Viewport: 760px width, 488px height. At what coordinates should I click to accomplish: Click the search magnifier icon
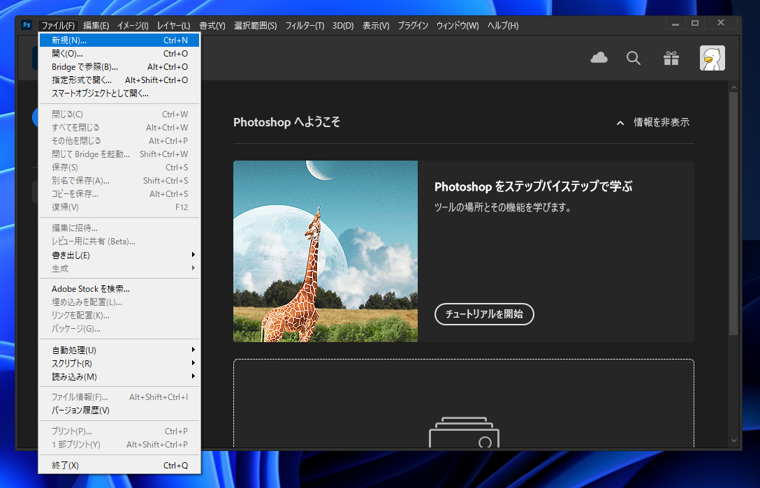point(633,58)
